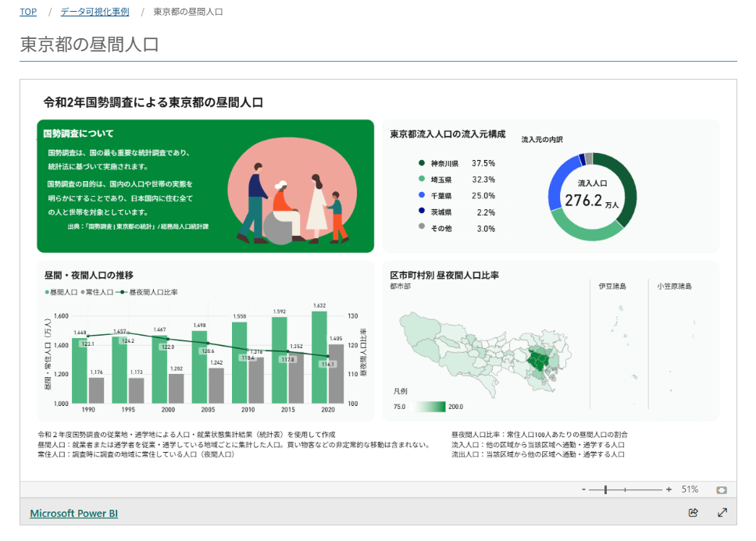Click the family illustration image
Viewport: 756px width, 541px height.
pyautogui.click(x=293, y=191)
